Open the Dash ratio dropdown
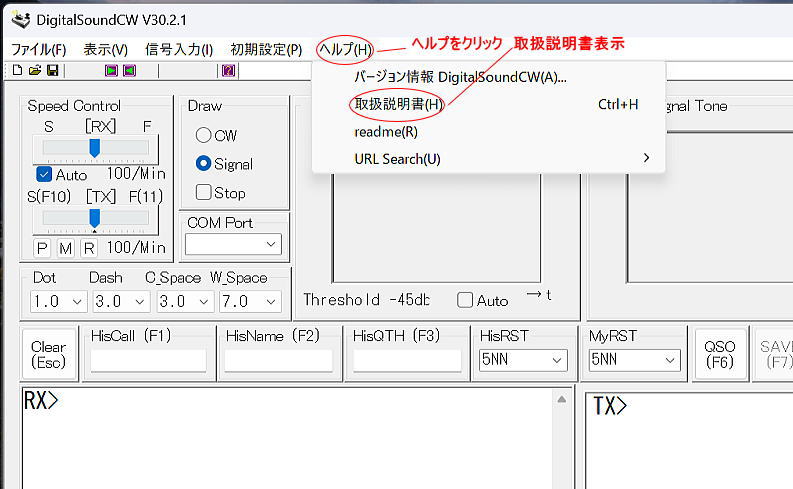 point(122,301)
